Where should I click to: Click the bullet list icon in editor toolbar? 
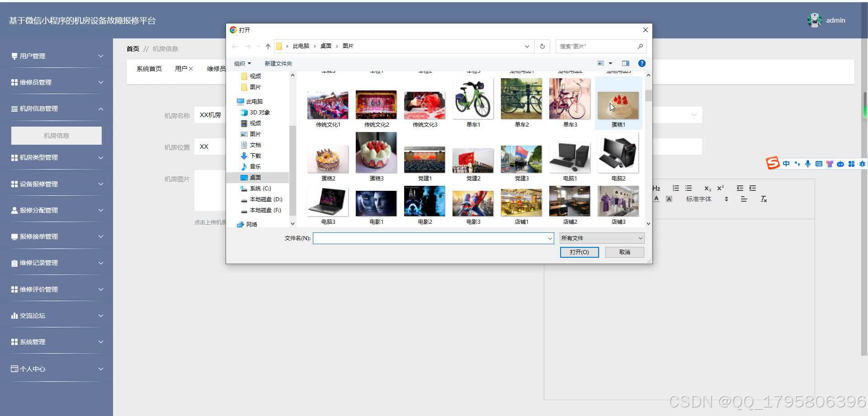[689, 188]
